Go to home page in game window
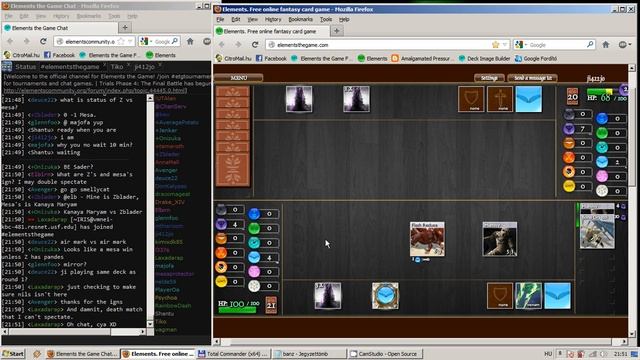640x360 pixels. (606, 44)
